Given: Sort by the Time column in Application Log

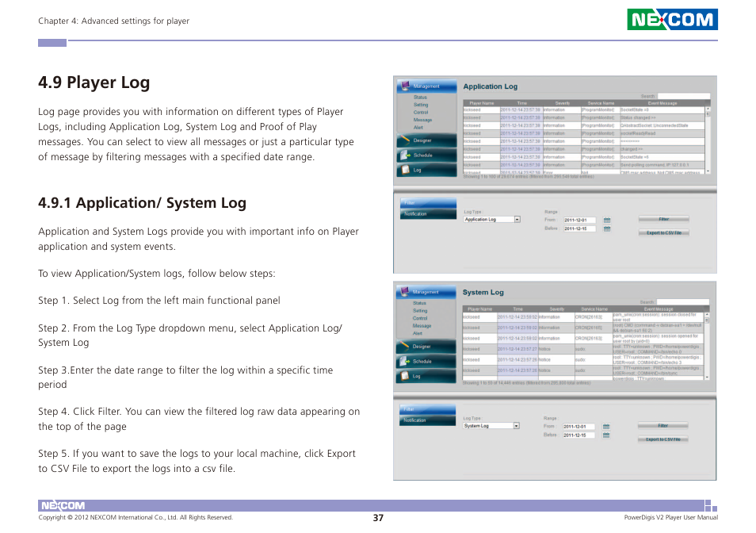Looking at the screenshot, I should click(x=521, y=103).
